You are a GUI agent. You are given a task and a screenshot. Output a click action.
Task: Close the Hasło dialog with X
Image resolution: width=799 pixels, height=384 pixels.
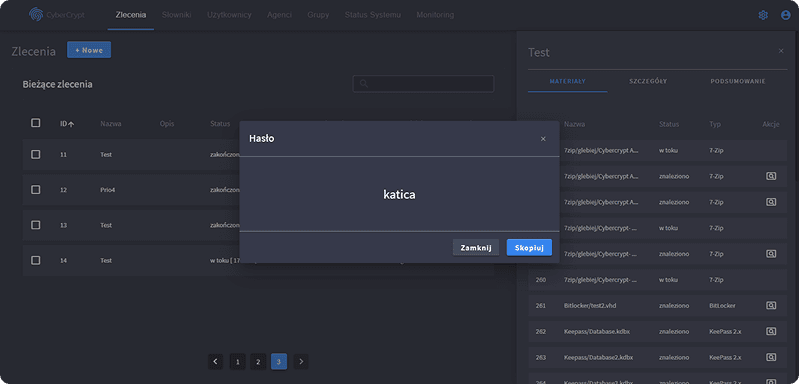[x=543, y=139]
